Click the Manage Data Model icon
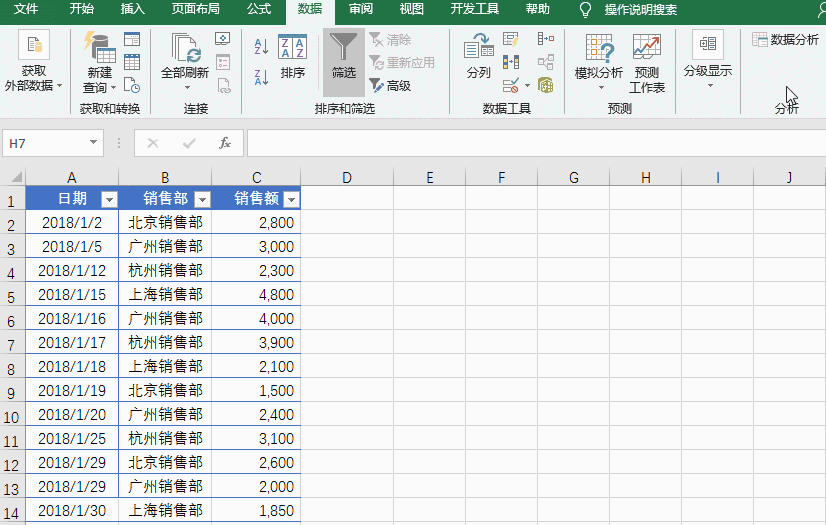Viewport: 826px width, 525px height. point(546,85)
